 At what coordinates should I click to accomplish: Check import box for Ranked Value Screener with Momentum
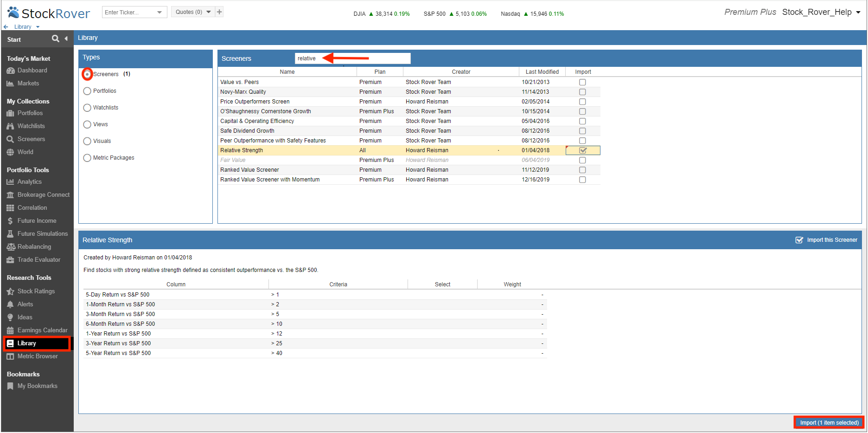click(582, 180)
